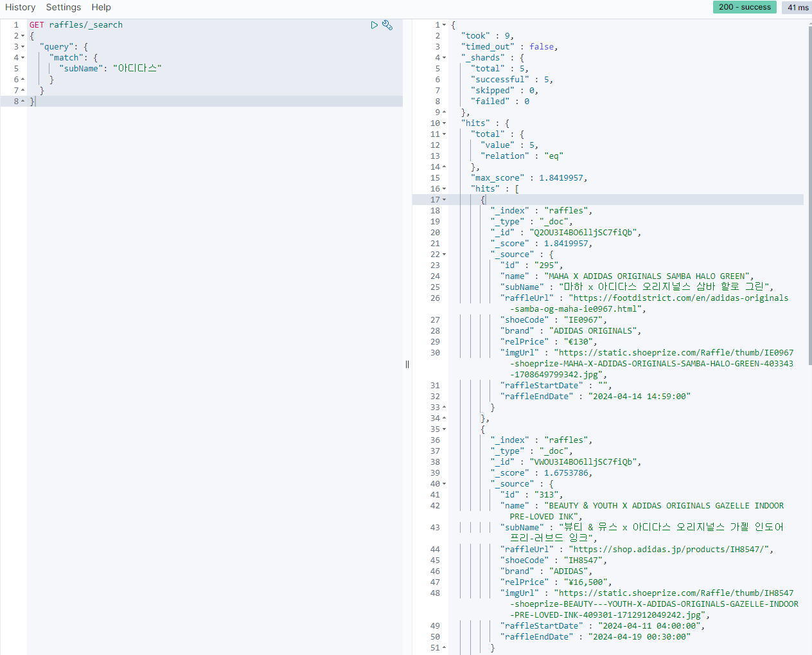The width and height of the screenshot is (812, 655).
Task: Collapse the first hit fold arrow on line 17
Action: (x=444, y=200)
